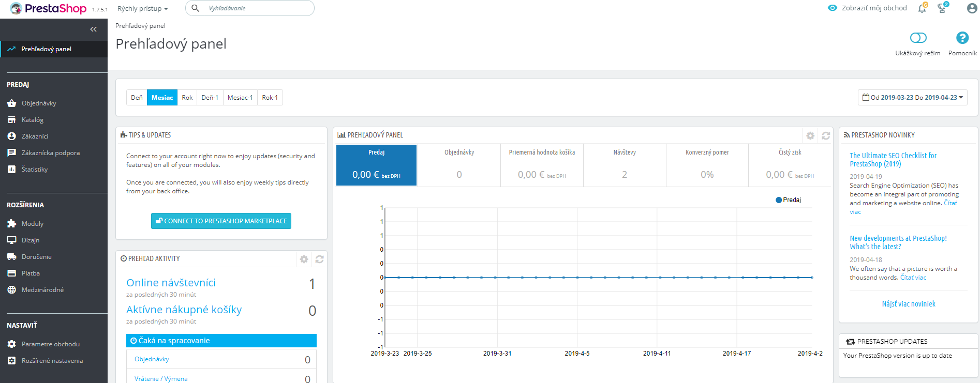Image resolution: width=980 pixels, height=383 pixels.
Task: Click the NASTAVIŤ sidebar section heading
Action: (x=22, y=326)
